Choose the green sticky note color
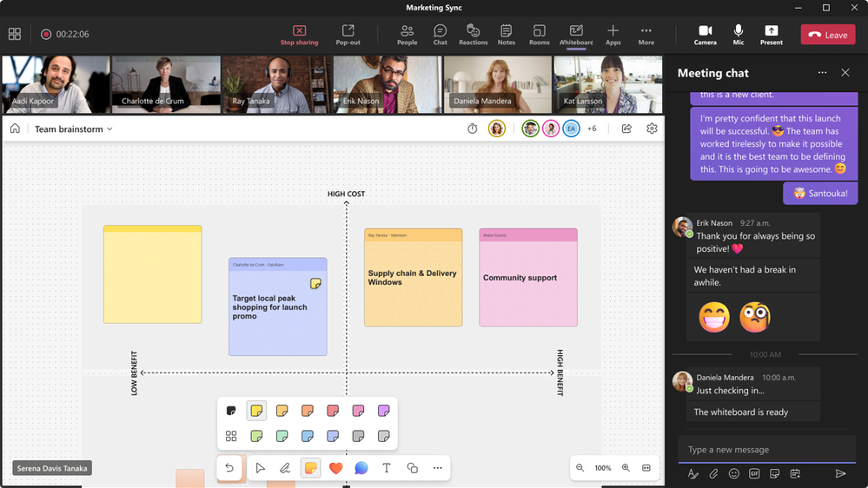868x488 pixels. (x=256, y=436)
